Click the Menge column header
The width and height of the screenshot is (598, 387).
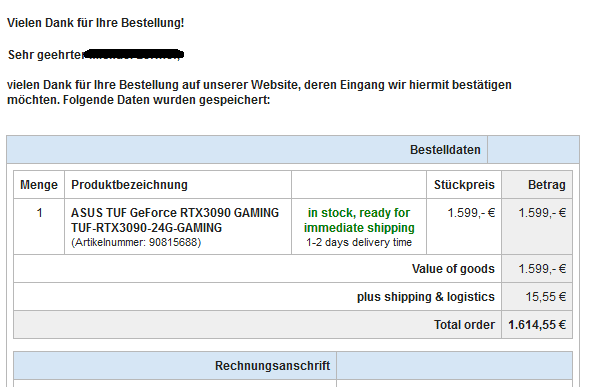pos(39,185)
